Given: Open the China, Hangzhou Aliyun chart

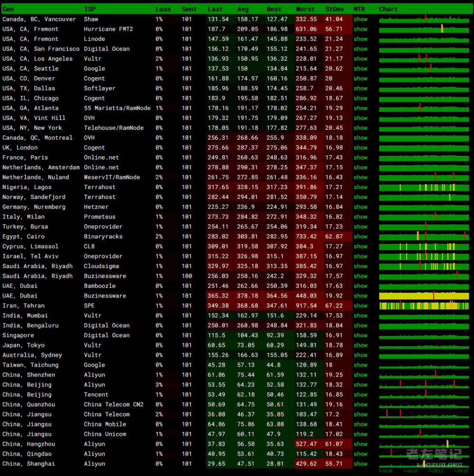Looking at the screenshot, I should [x=424, y=444].
